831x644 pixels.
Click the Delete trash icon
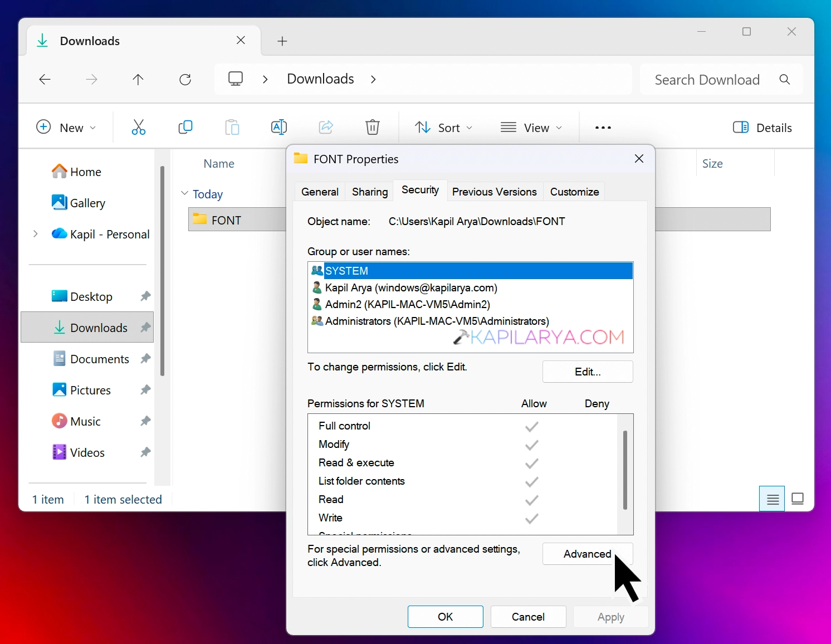[373, 128]
